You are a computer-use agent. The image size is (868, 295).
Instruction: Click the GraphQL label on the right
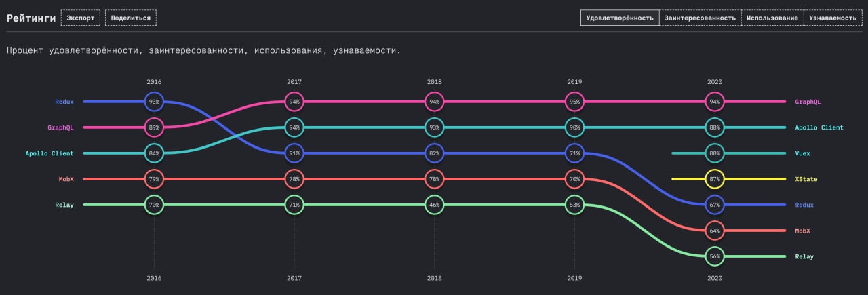tap(808, 102)
